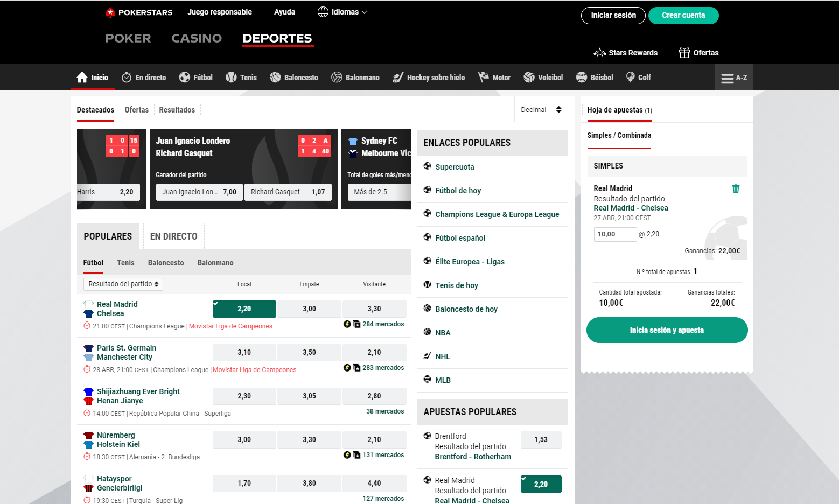This screenshot has width=839, height=504.
Task: Click the Crear cuenta button
Action: (683, 16)
